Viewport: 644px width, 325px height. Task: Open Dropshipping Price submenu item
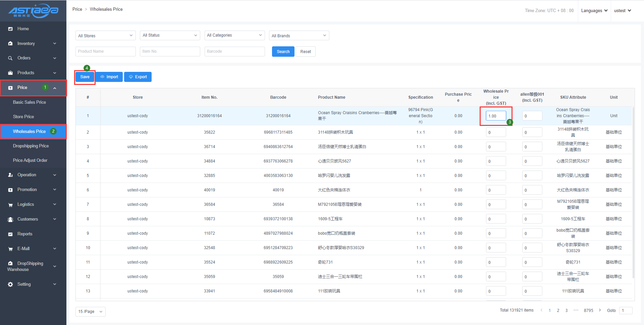pos(31,146)
